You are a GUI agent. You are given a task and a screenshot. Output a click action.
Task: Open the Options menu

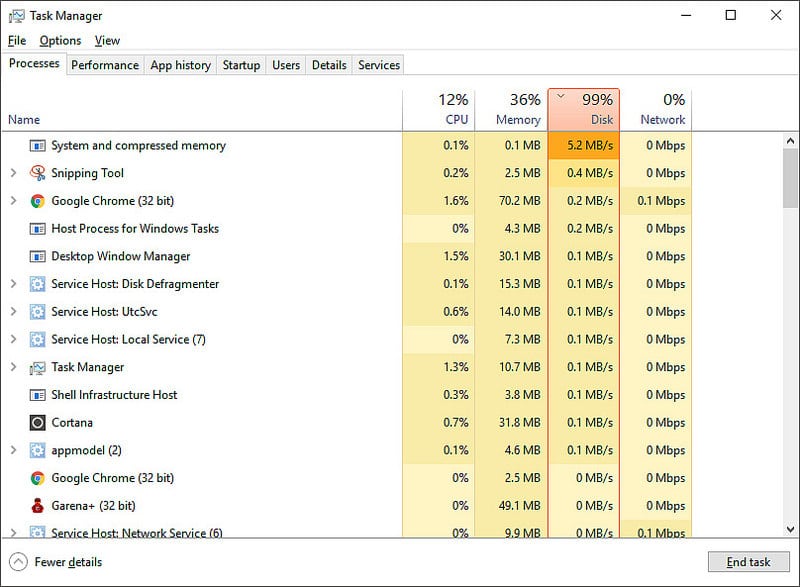(60, 40)
